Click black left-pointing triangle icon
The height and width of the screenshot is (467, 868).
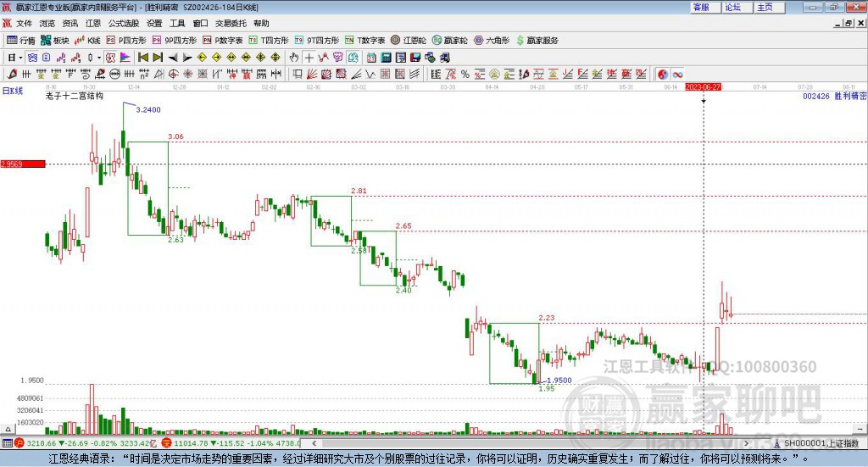172,58
